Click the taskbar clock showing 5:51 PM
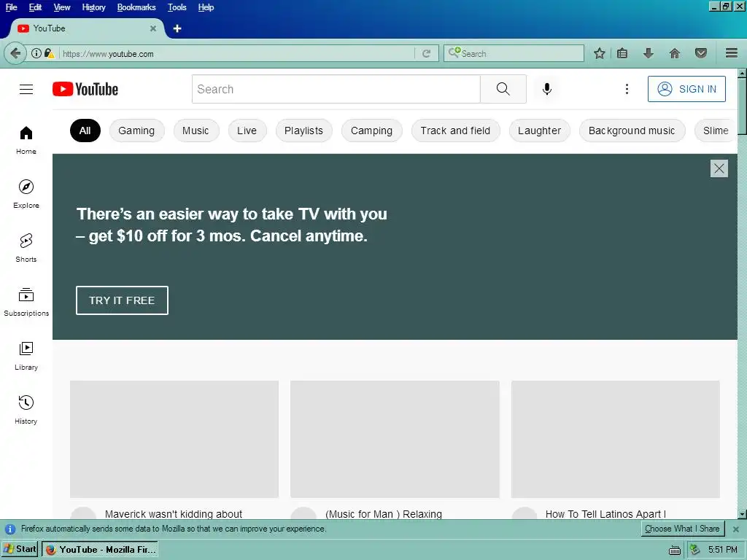This screenshot has height=560, width=747. point(723,550)
